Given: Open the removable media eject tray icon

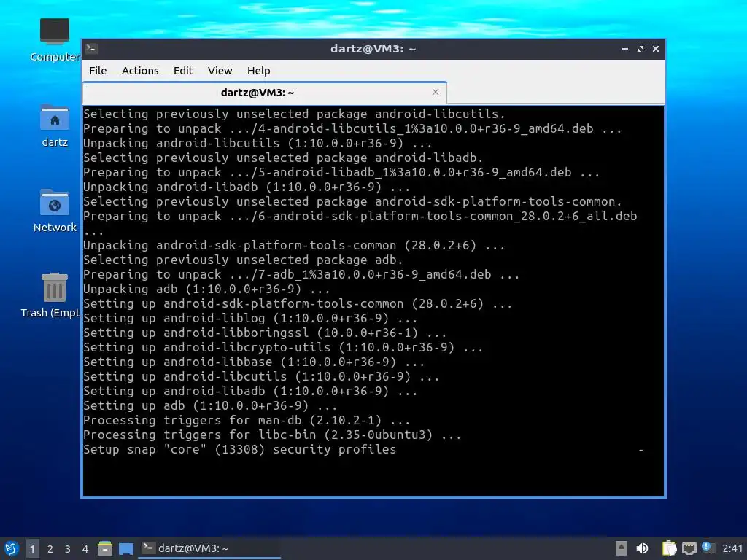Looking at the screenshot, I should pyautogui.click(x=622, y=548).
